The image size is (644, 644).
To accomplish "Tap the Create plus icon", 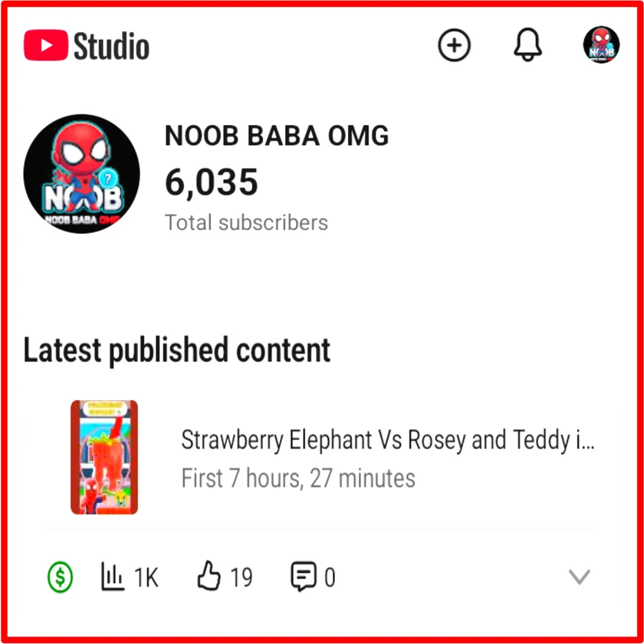I will [x=454, y=45].
